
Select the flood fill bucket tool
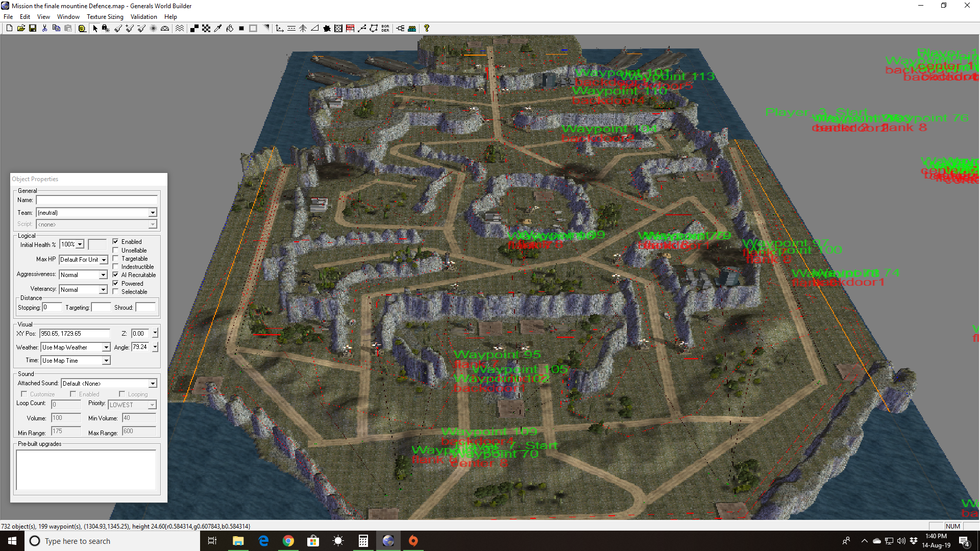click(x=230, y=29)
